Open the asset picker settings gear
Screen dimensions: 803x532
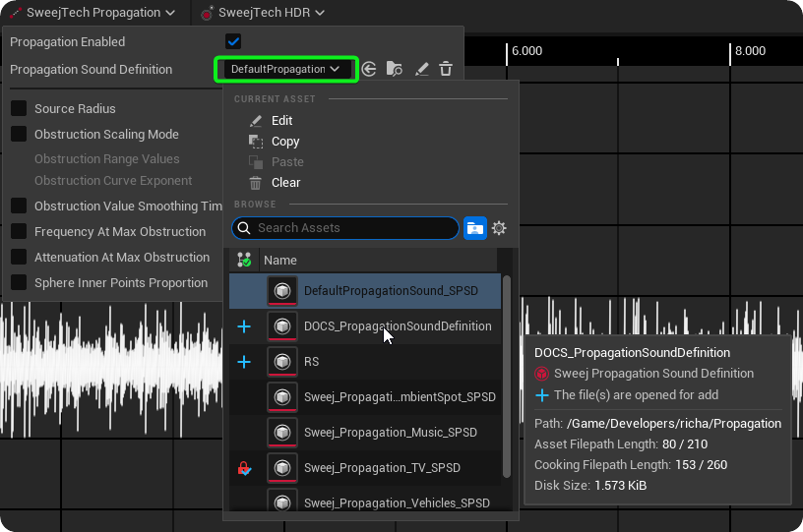tap(499, 228)
